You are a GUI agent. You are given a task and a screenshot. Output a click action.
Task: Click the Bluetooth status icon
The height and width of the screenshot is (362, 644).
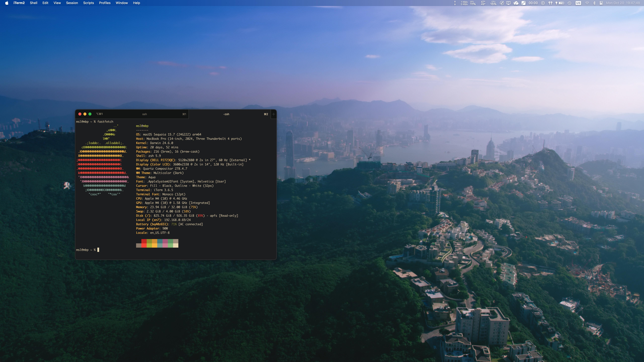pos(594,3)
